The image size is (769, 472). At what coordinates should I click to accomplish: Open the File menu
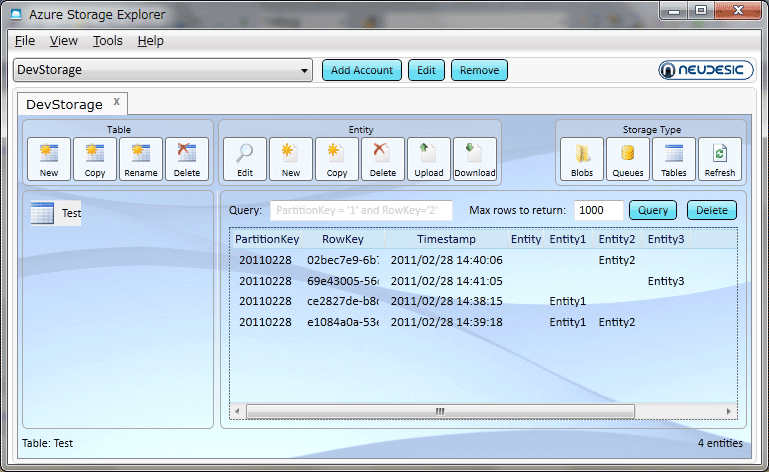tap(25, 41)
